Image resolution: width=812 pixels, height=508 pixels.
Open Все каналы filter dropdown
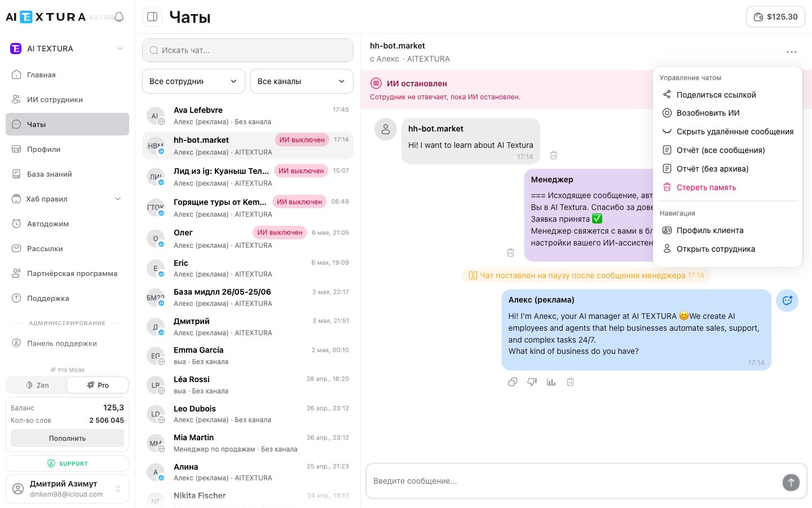[x=302, y=81]
